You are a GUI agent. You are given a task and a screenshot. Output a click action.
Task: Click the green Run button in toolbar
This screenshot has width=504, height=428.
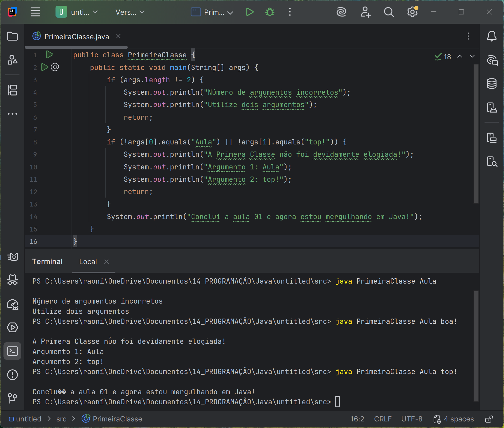(249, 12)
